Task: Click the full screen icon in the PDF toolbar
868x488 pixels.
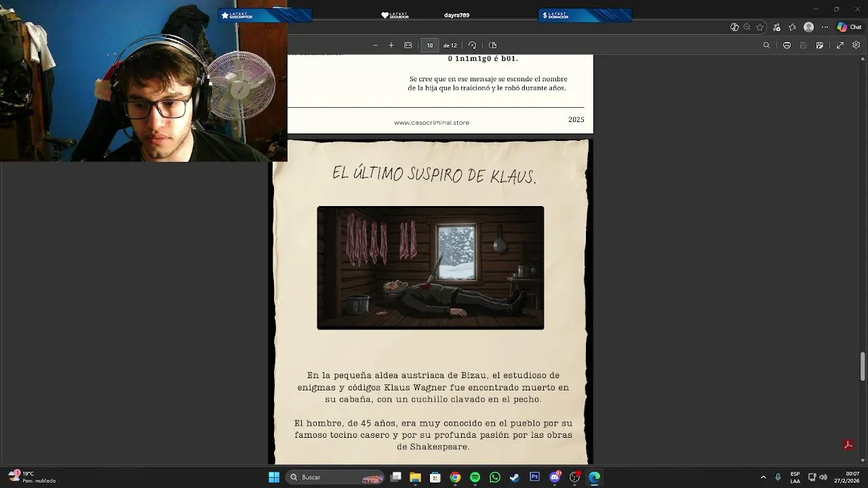Action: point(840,45)
